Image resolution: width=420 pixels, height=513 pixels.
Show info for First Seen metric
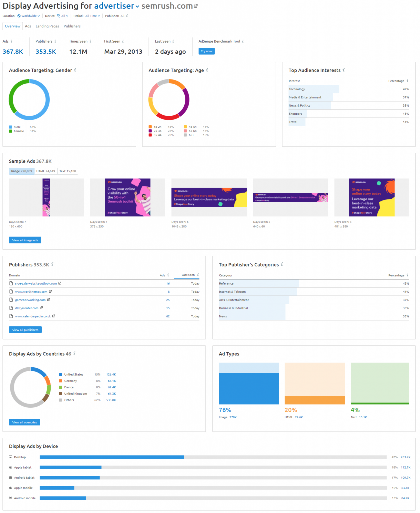[x=123, y=41]
